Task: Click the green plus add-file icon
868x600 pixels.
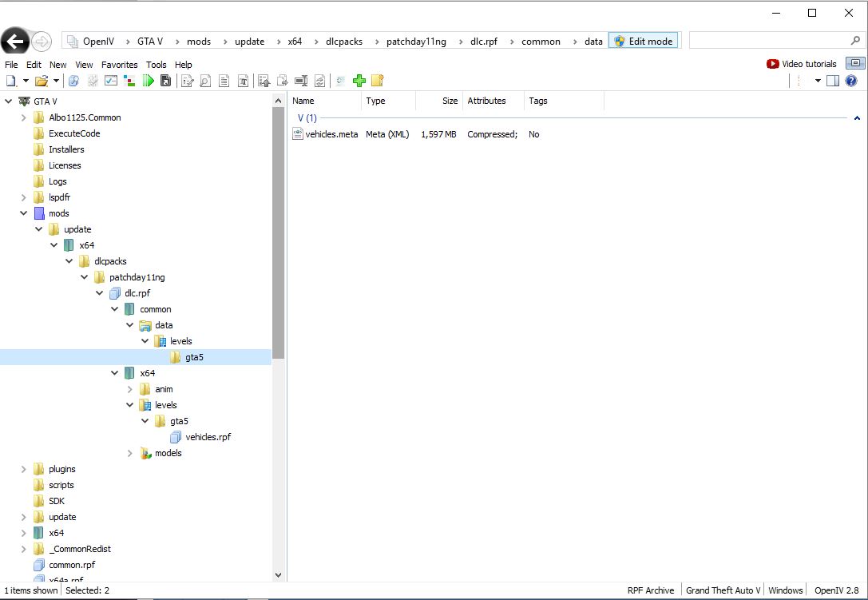Action: point(359,81)
